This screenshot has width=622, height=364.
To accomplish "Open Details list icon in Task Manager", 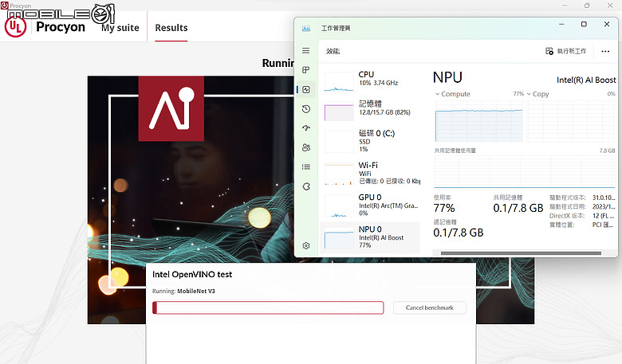I will [306, 166].
